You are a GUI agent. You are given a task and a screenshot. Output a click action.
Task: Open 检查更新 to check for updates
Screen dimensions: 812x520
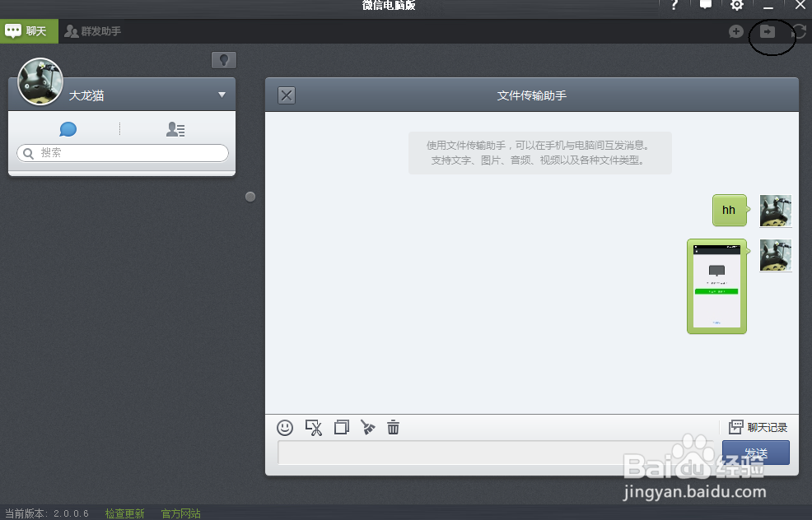(124, 512)
